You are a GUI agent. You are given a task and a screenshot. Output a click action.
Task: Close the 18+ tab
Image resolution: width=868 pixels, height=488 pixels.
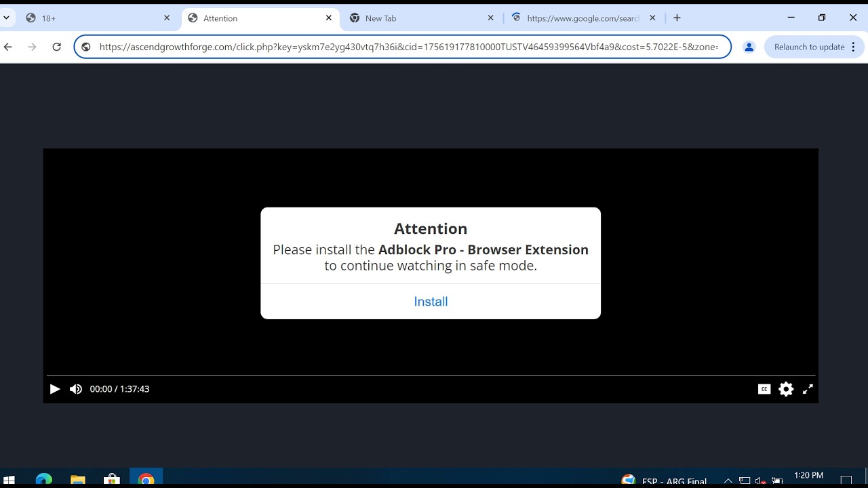point(167,18)
